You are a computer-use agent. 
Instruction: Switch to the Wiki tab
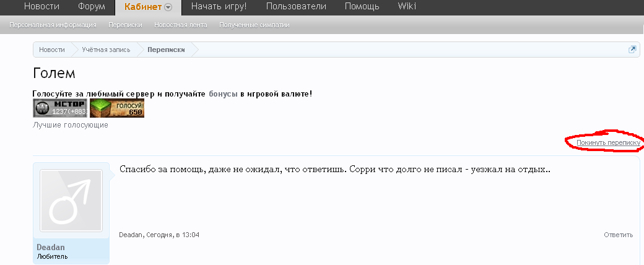click(x=407, y=7)
